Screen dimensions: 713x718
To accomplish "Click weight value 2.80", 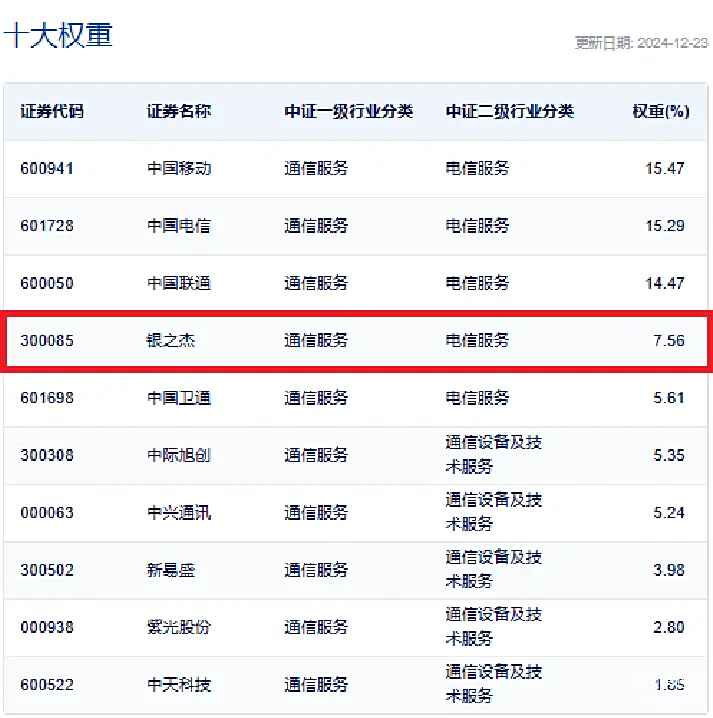I will click(669, 627).
